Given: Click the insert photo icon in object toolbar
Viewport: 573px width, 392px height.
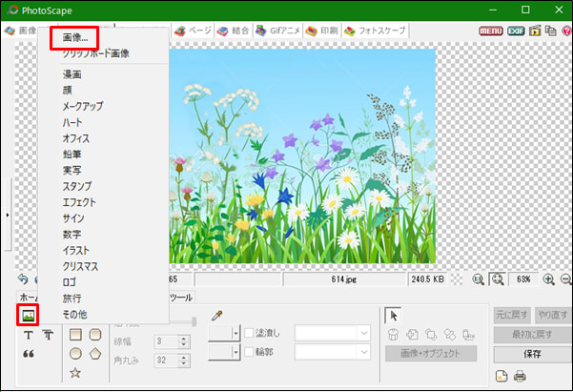Looking at the screenshot, I should point(29,315).
